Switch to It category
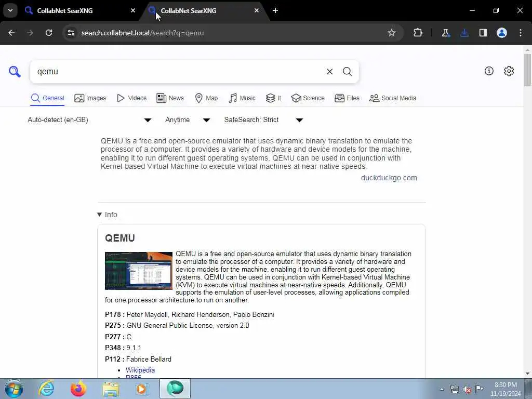This screenshot has width=532, height=399. pos(273,98)
